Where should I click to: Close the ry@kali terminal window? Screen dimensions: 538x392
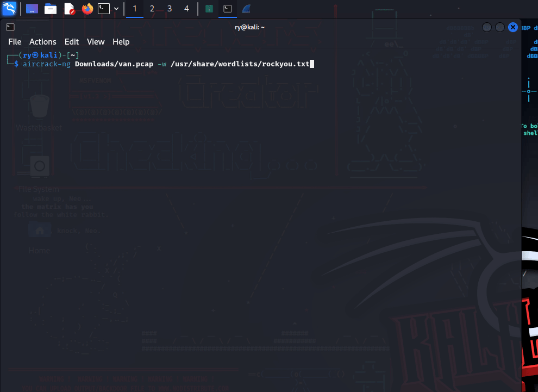click(x=513, y=27)
